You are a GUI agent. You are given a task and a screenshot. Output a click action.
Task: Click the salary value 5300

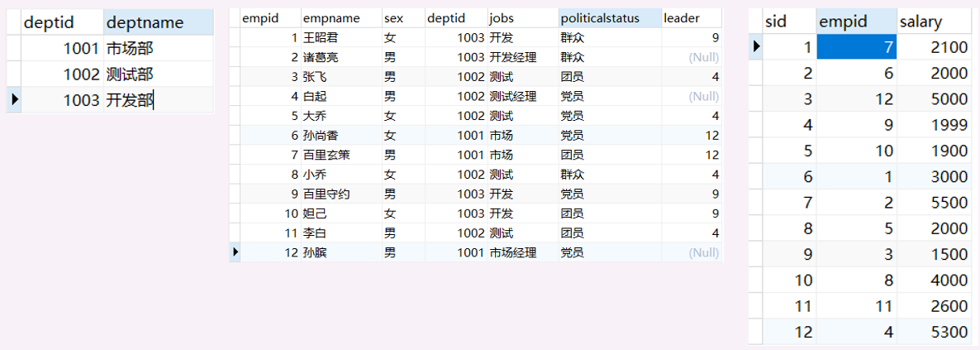(935, 332)
